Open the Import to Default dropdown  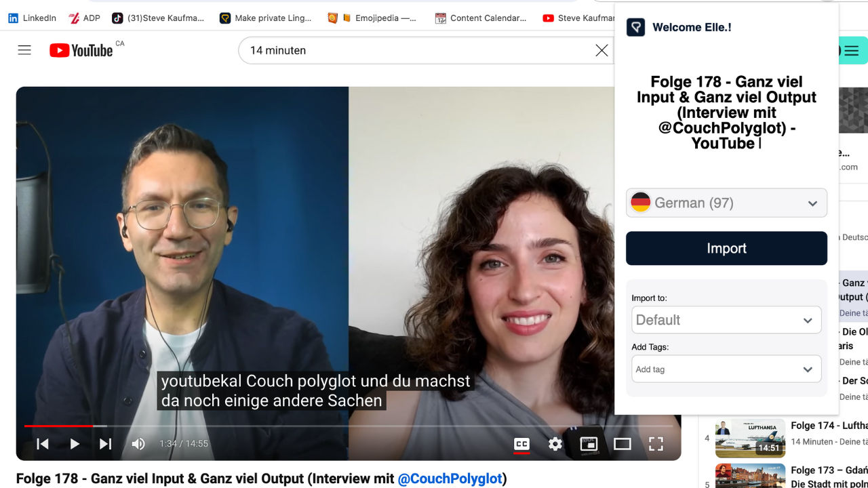click(726, 320)
